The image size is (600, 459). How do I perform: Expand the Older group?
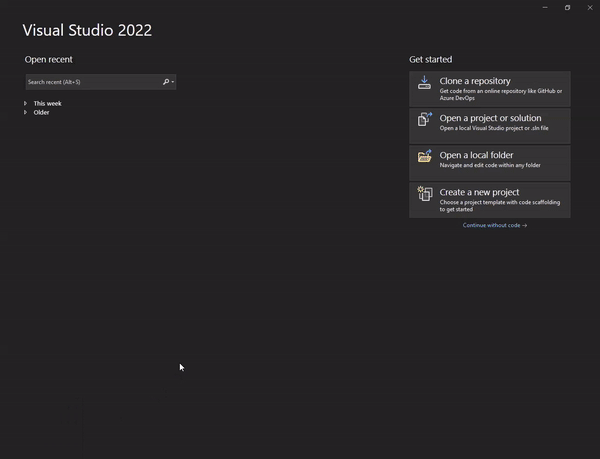click(26, 112)
